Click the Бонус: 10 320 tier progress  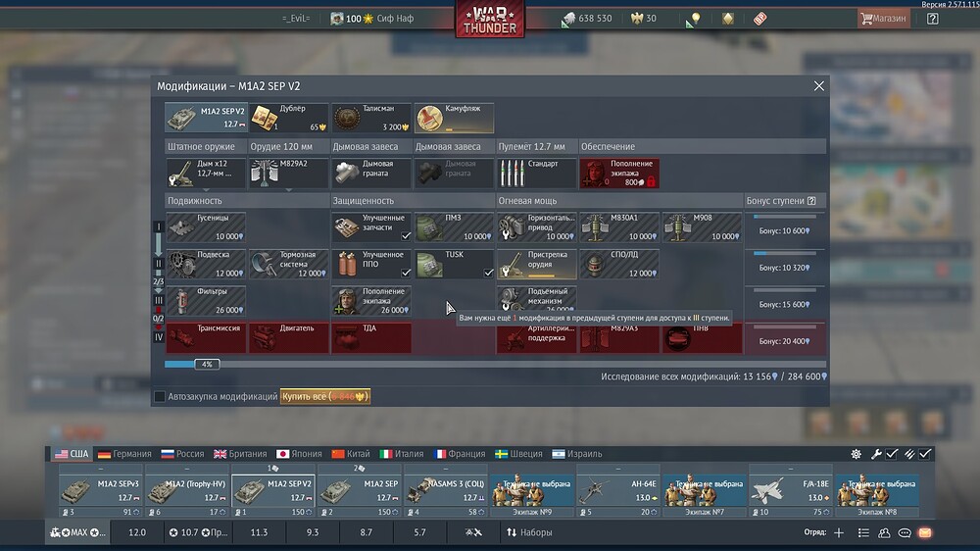784,264
